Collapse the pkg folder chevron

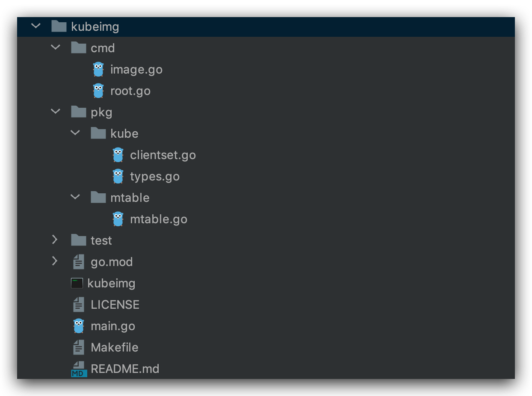[56, 112]
